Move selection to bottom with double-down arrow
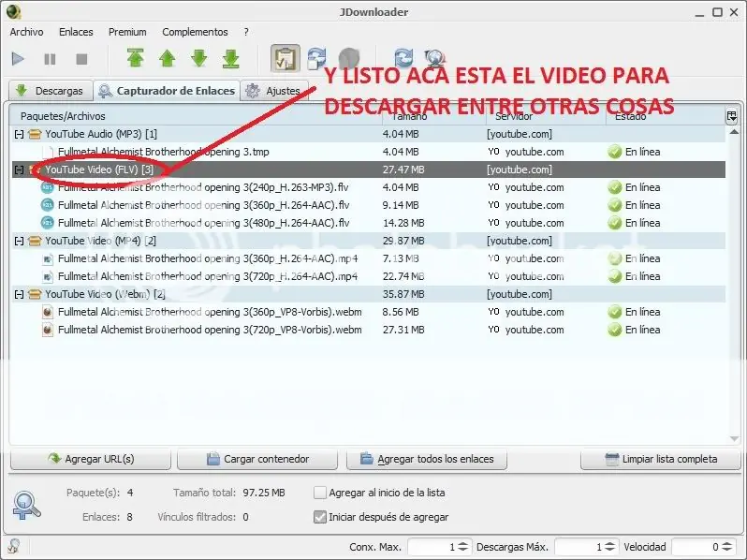This screenshot has width=747, height=560. pos(231,59)
